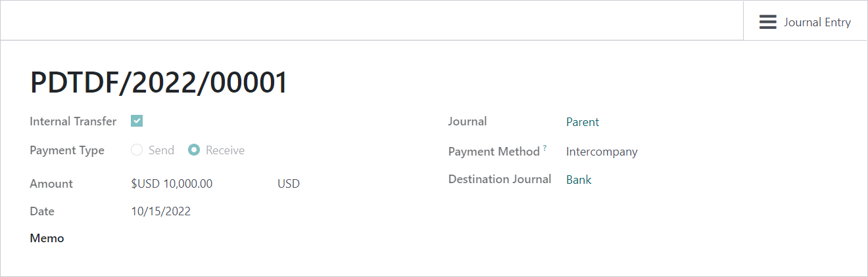This screenshot has width=868, height=277.
Task: Click the Amount field label
Action: coord(51,184)
